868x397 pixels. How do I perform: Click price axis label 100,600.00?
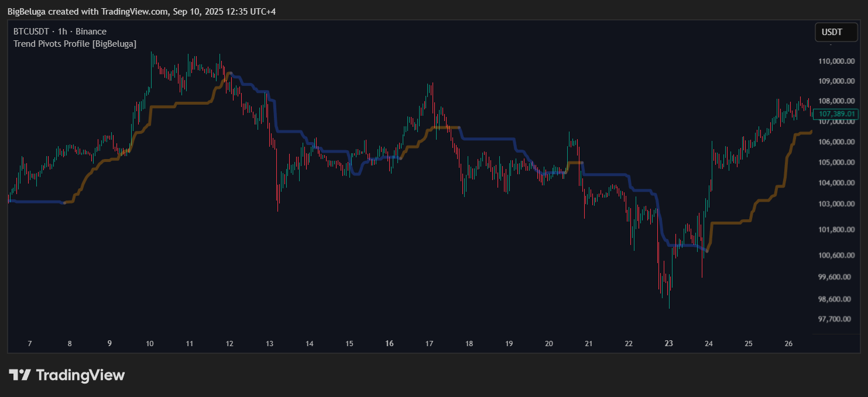836,256
